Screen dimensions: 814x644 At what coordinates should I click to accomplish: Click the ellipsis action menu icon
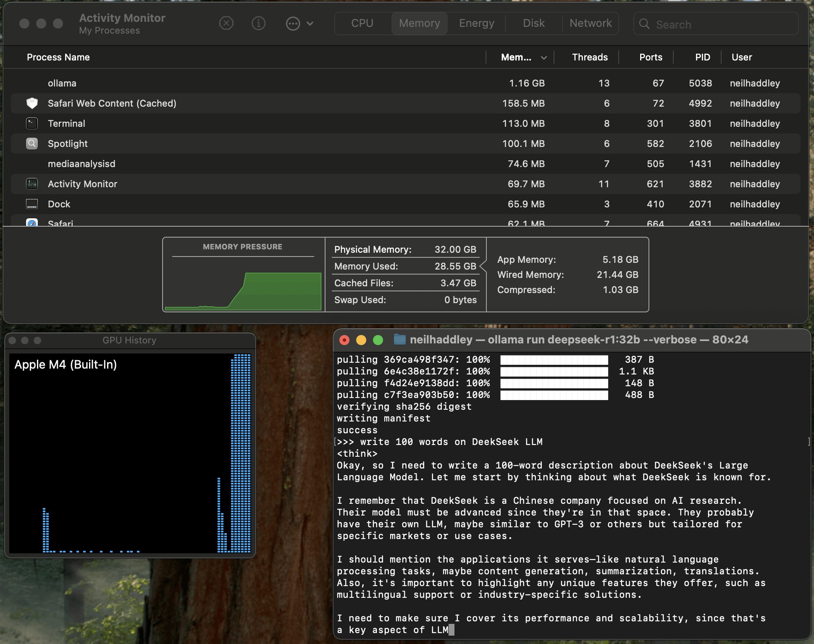293,24
